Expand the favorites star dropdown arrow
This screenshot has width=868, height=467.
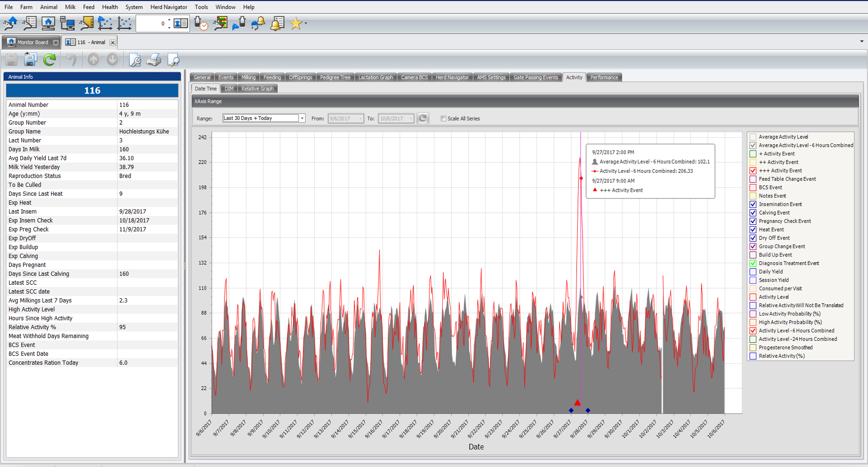pyautogui.click(x=306, y=24)
